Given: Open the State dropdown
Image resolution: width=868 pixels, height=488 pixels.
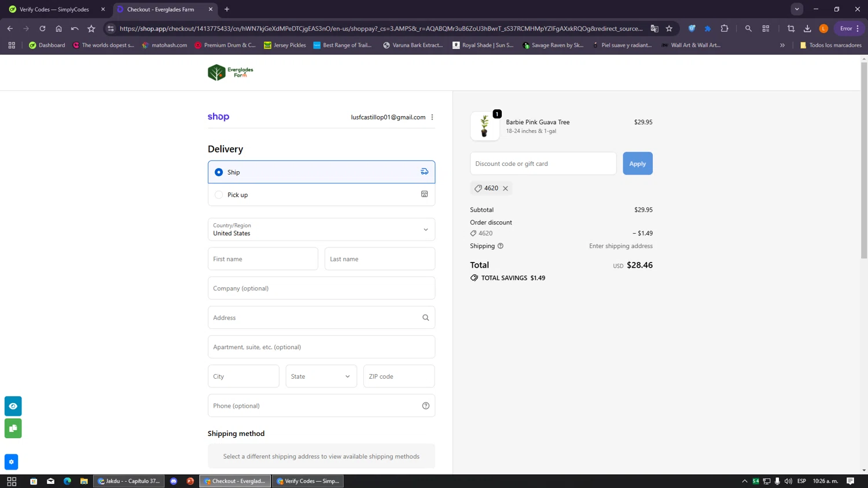Looking at the screenshot, I should point(321,376).
